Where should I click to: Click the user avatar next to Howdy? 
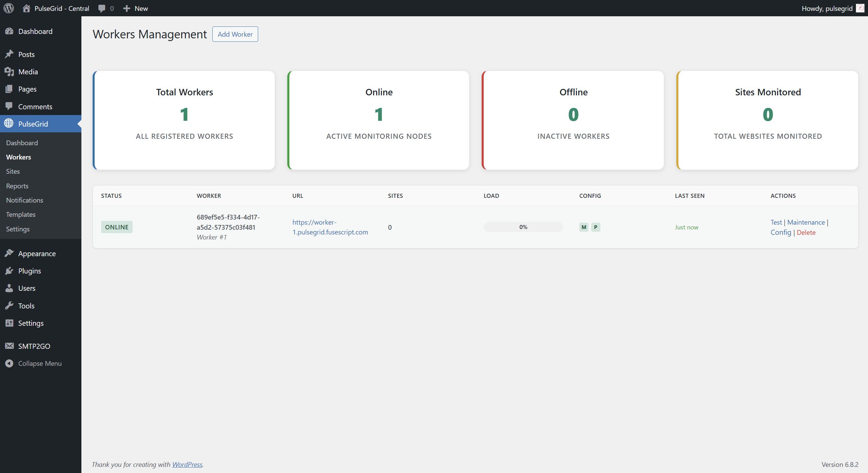point(860,8)
